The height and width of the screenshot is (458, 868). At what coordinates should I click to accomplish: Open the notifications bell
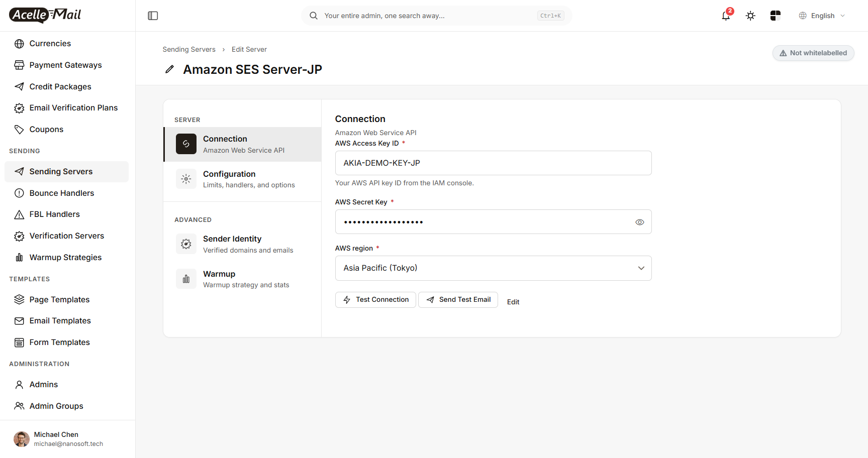point(726,16)
